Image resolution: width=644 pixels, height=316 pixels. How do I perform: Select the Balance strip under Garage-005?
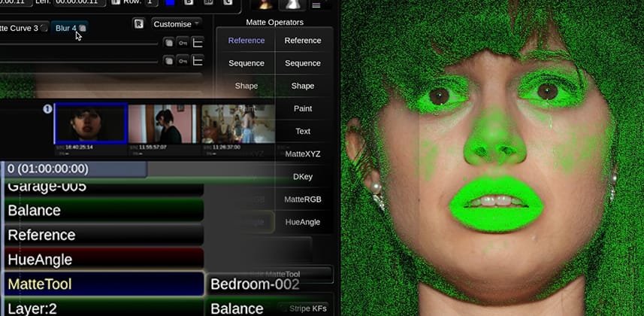[x=104, y=210]
